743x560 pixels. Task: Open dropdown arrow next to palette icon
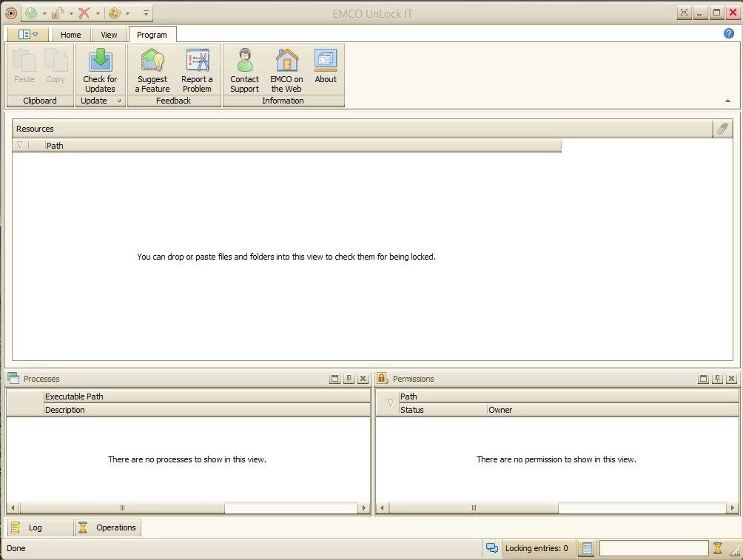pyautogui.click(x=127, y=14)
